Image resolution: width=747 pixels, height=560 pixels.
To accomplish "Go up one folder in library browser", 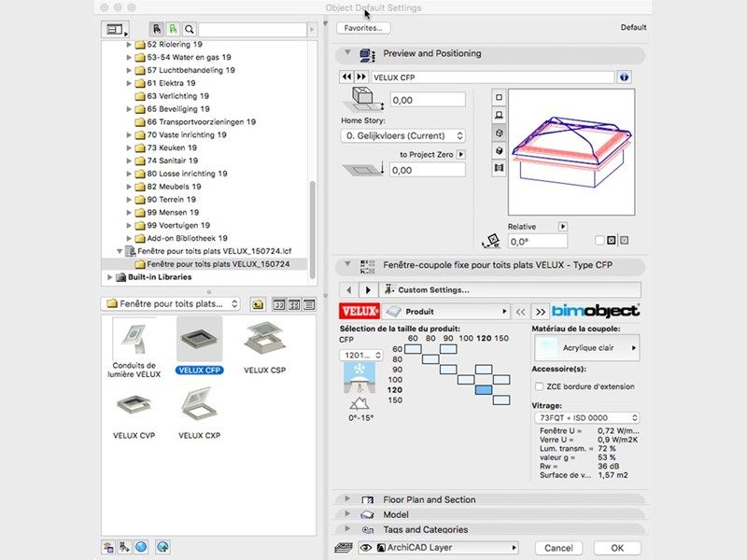I will click(258, 304).
